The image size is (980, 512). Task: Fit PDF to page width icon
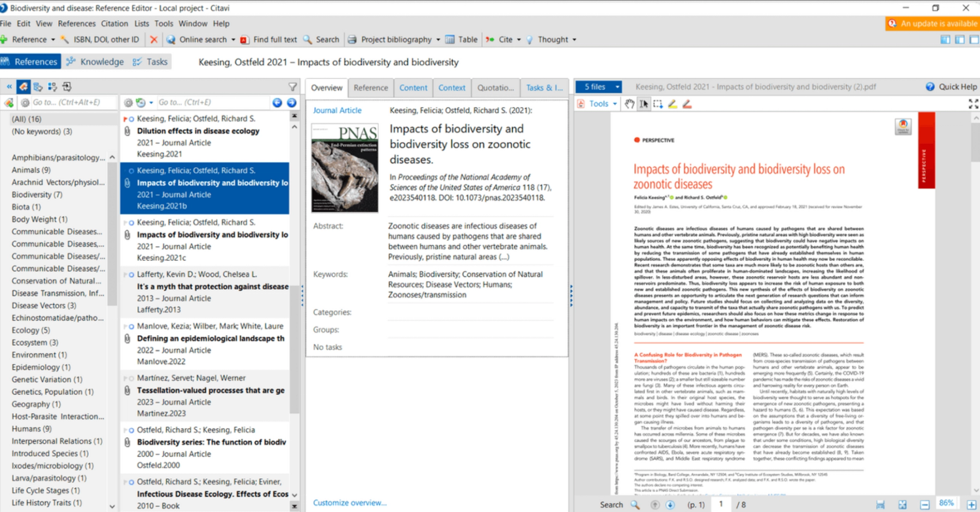click(x=880, y=505)
